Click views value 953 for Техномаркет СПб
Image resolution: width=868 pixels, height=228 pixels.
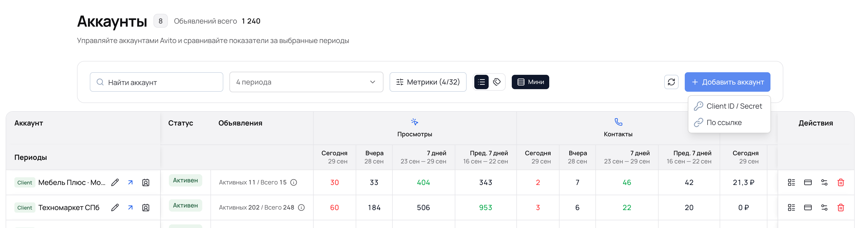(486, 208)
